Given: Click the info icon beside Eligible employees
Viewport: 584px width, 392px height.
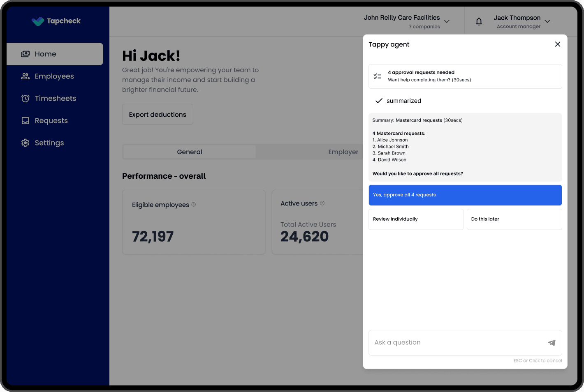Looking at the screenshot, I should [x=194, y=205].
